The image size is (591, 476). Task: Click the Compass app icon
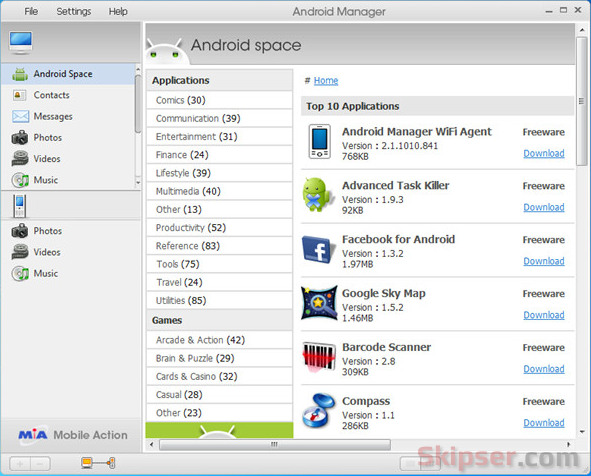tap(318, 410)
